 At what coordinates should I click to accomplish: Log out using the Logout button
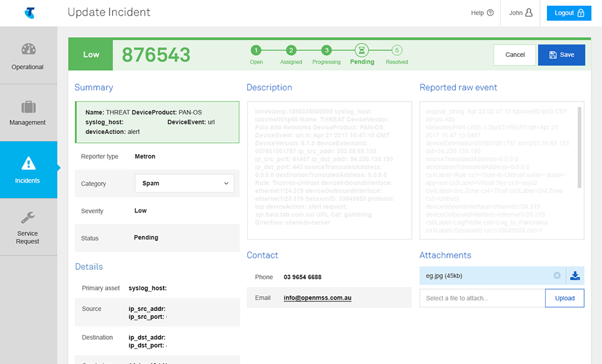pyautogui.click(x=569, y=12)
